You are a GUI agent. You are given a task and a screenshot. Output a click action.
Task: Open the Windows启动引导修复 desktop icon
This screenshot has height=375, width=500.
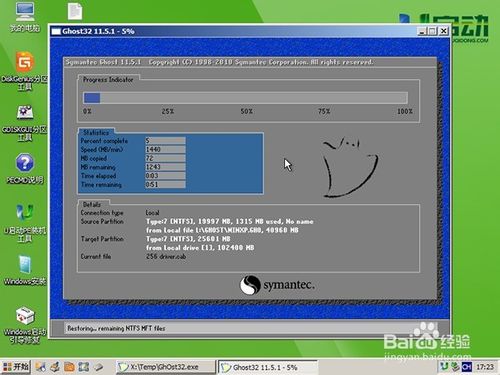25,325
